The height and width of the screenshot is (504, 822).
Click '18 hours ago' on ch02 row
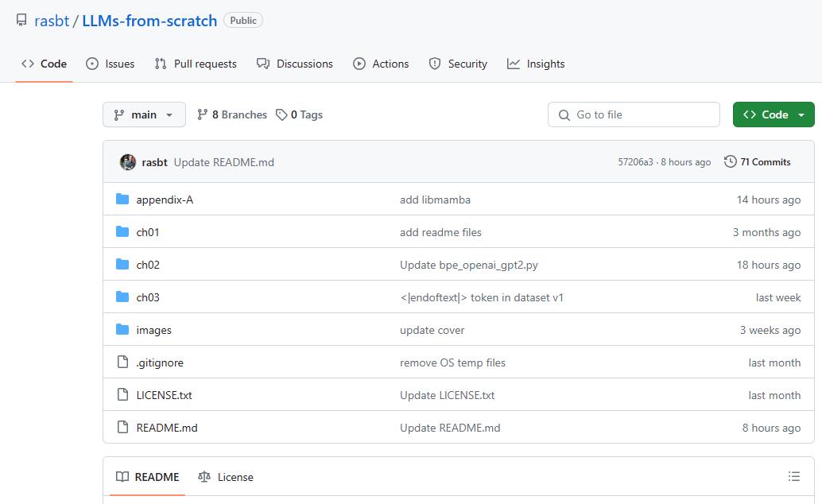point(769,265)
